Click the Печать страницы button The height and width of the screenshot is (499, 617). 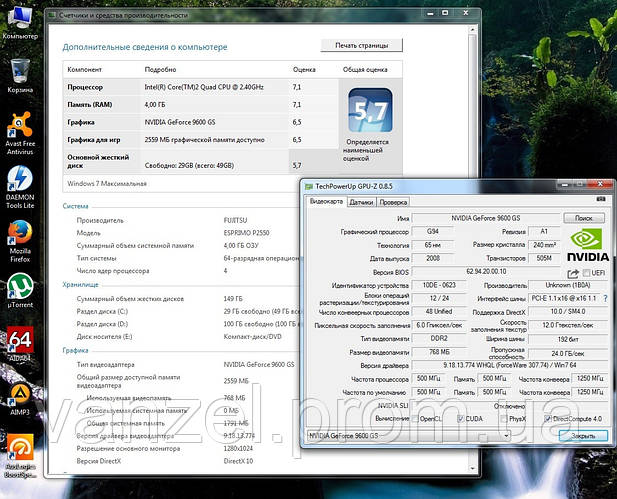point(362,45)
